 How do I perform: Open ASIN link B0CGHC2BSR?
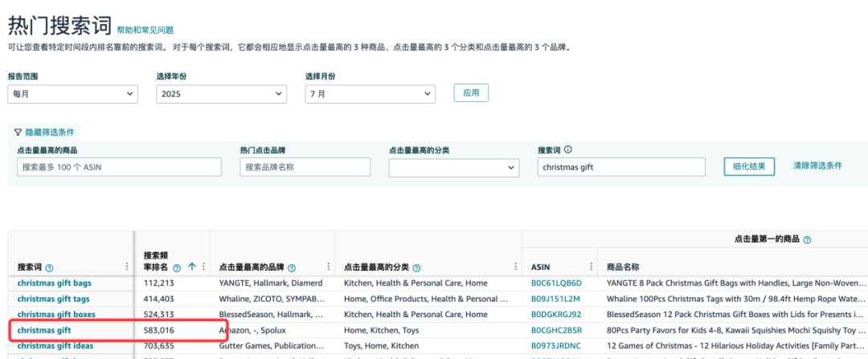click(x=556, y=330)
